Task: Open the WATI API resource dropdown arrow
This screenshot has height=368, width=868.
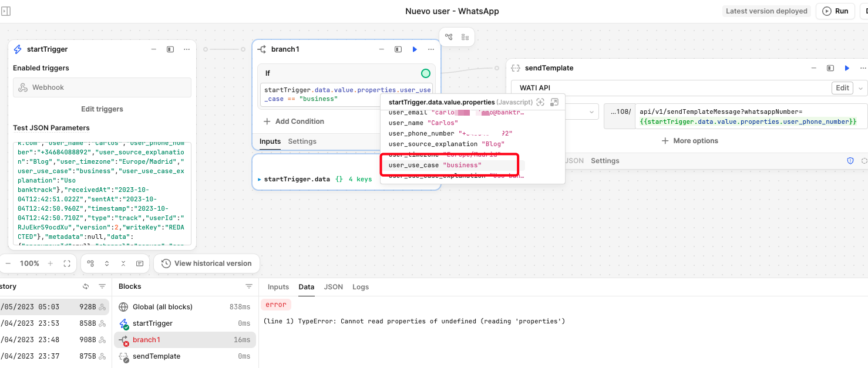Action: (861, 88)
